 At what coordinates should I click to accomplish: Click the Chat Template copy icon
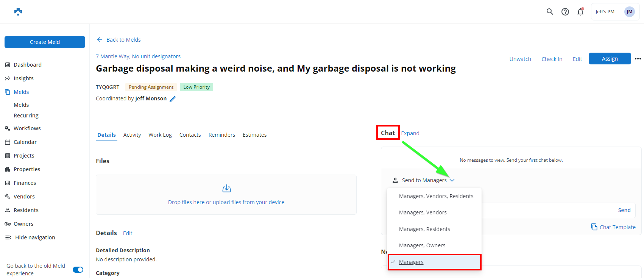pyautogui.click(x=594, y=227)
